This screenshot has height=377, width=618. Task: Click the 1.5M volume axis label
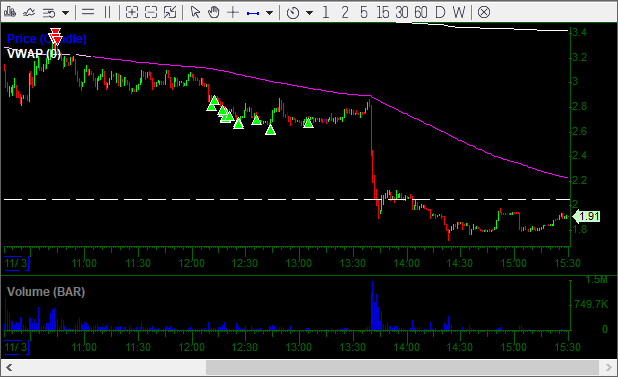coord(596,280)
